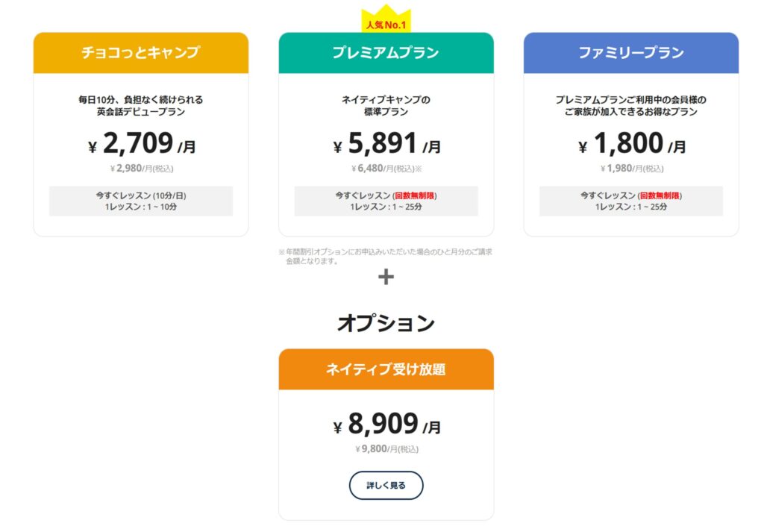
Task: Click the ¥8,909/月 option price
Action: 387,425
